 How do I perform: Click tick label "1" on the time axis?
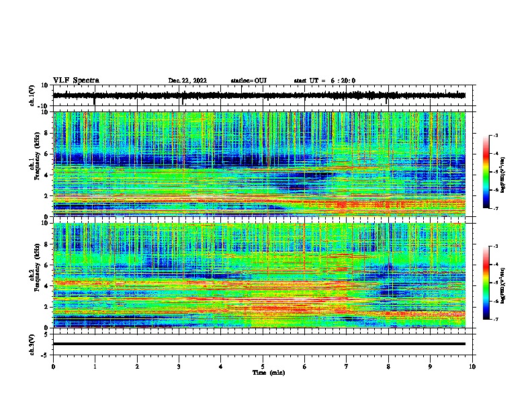click(95, 367)
